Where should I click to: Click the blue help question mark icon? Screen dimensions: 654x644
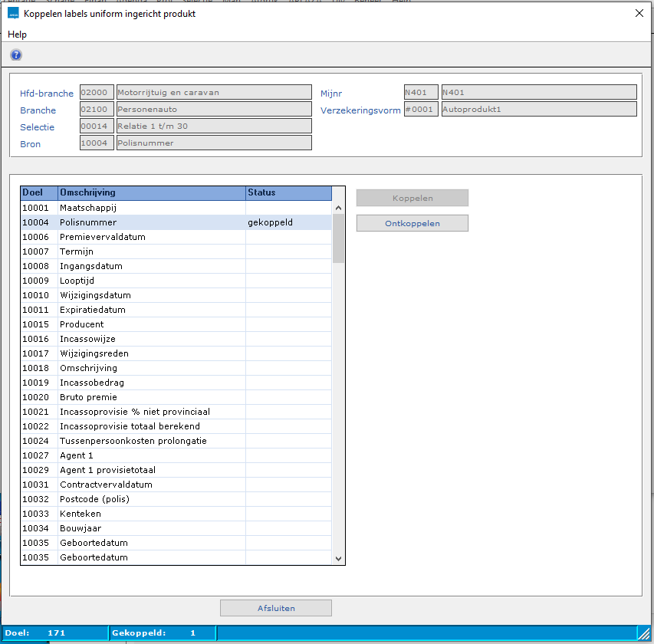[16, 54]
